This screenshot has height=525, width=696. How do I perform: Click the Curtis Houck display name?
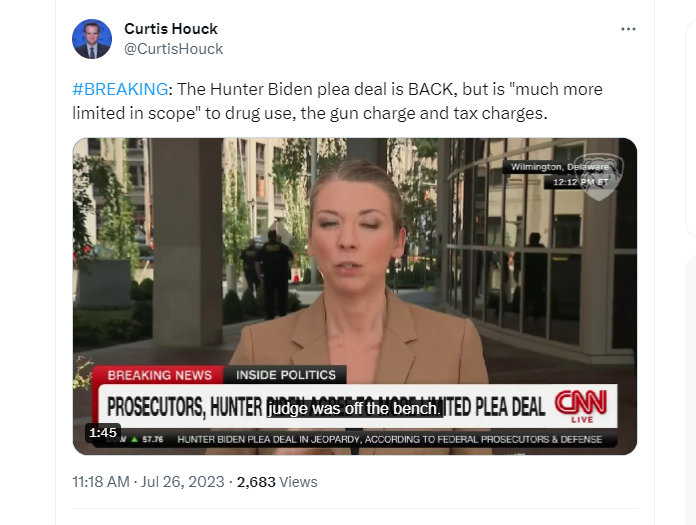point(171,29)
